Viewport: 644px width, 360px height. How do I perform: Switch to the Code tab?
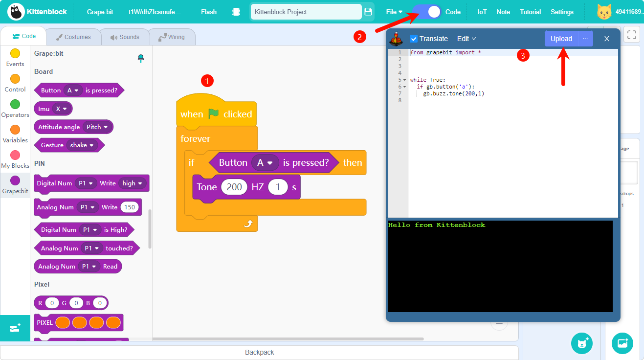24,36
